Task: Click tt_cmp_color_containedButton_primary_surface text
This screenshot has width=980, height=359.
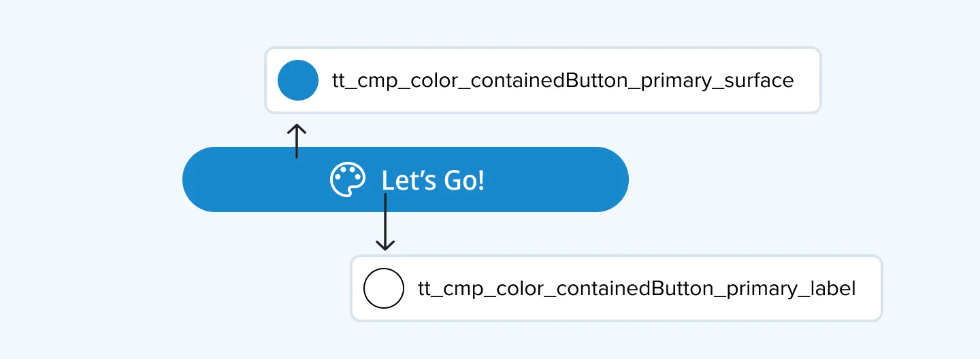Action: (563, 81)
